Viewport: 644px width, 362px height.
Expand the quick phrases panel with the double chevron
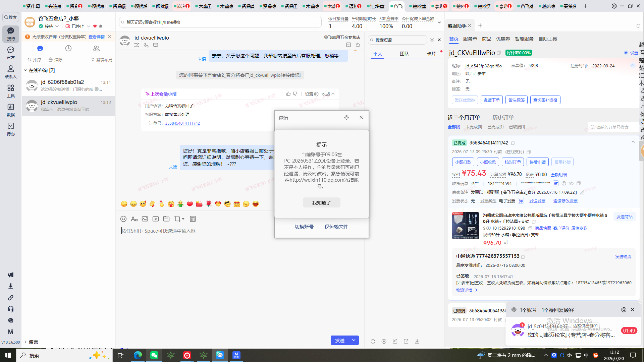[x=432, y=40]
